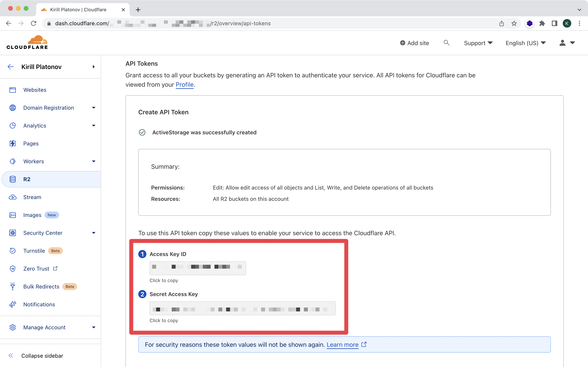Screen dimensions: 588x367
Task: Open Pages in the sidebar
Action: [31, 143]
